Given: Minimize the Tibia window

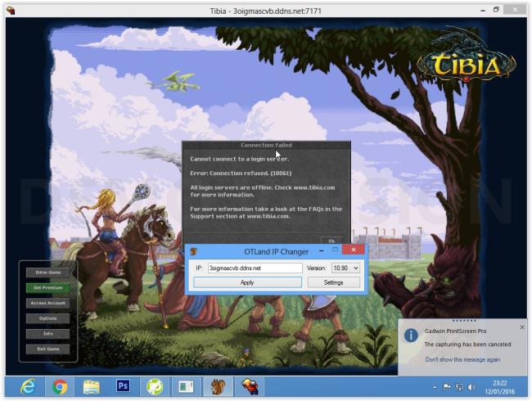Looking at the screenshot, I should [x=482, y=11].
